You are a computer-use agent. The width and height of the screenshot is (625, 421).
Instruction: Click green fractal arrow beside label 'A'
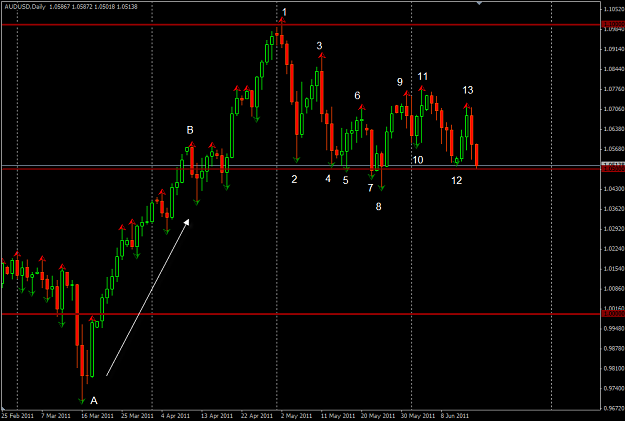click(82, 401)
